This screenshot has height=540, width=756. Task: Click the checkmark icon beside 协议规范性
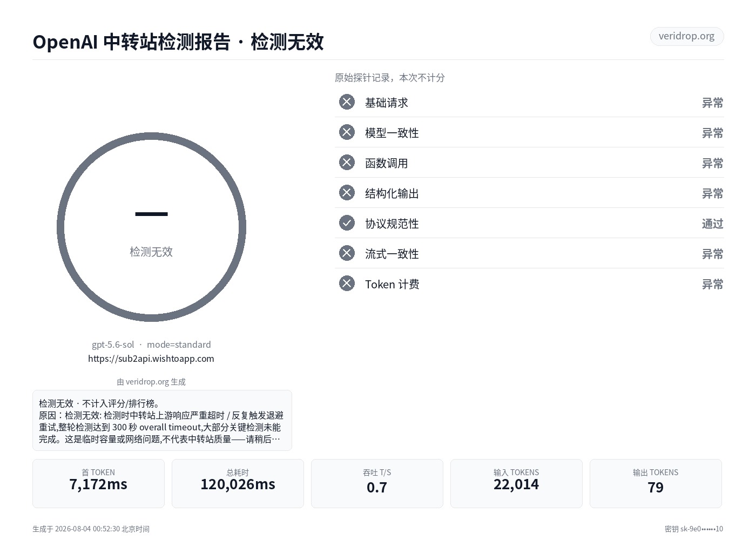click(x=347, y=223)
